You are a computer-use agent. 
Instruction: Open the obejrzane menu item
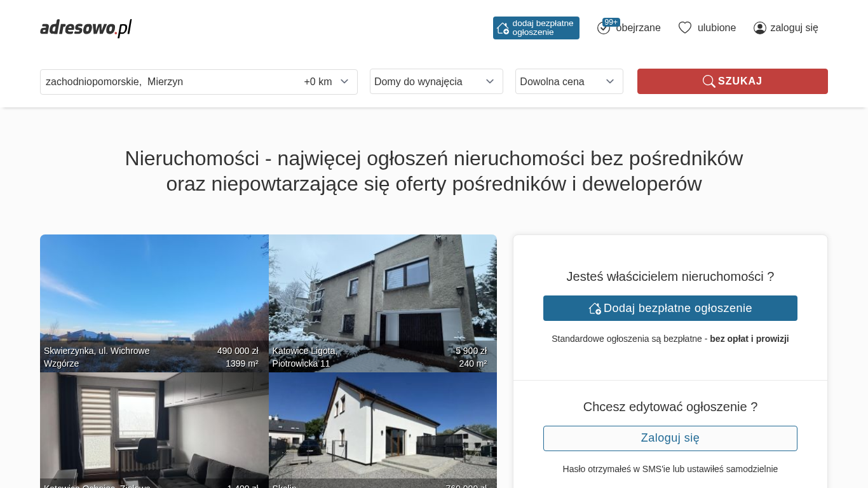coord(638,28)
